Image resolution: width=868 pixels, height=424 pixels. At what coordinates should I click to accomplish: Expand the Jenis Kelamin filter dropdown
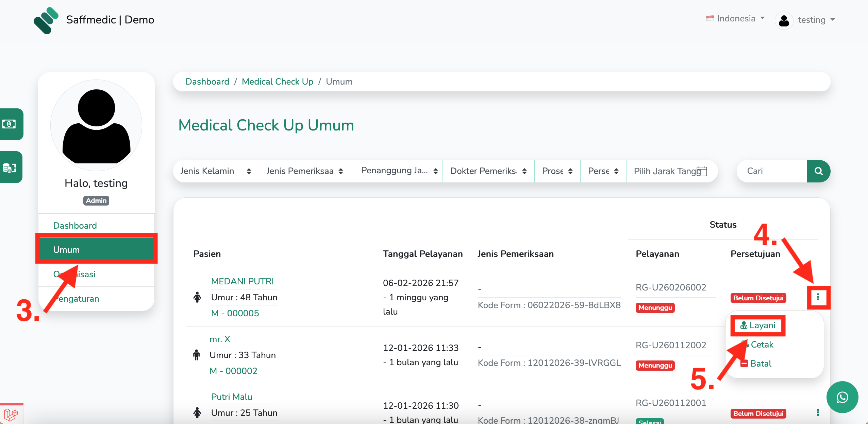click(216, 171)
